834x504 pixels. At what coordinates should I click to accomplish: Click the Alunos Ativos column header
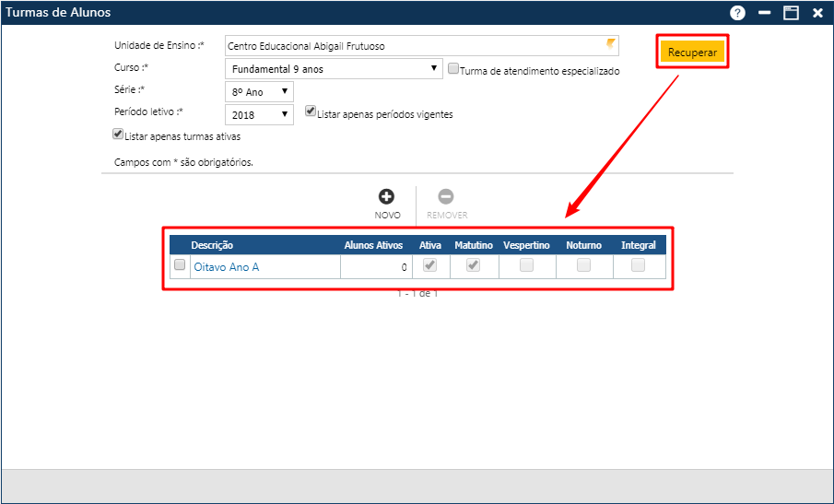(373, 245)
